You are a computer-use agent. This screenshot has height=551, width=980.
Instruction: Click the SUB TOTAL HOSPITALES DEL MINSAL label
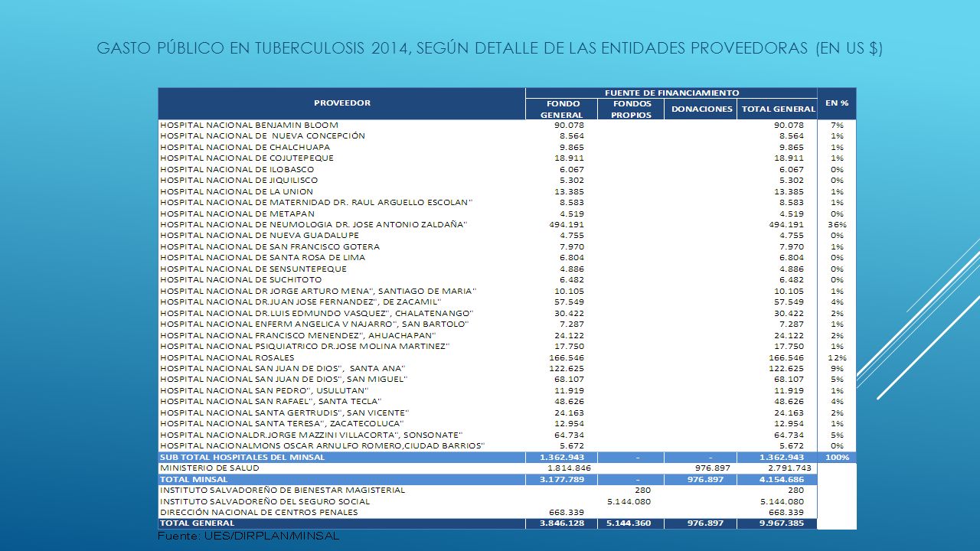(242, 458)
